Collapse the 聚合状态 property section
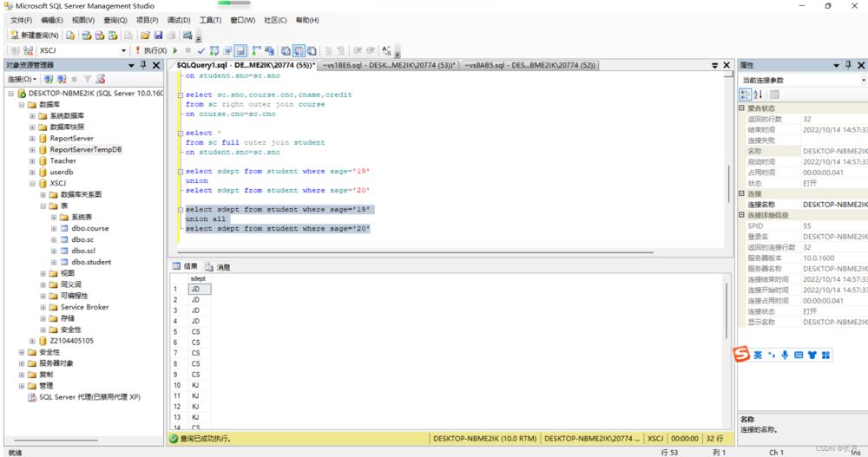This screenshot has width=868, height=457. pos(741,108)
